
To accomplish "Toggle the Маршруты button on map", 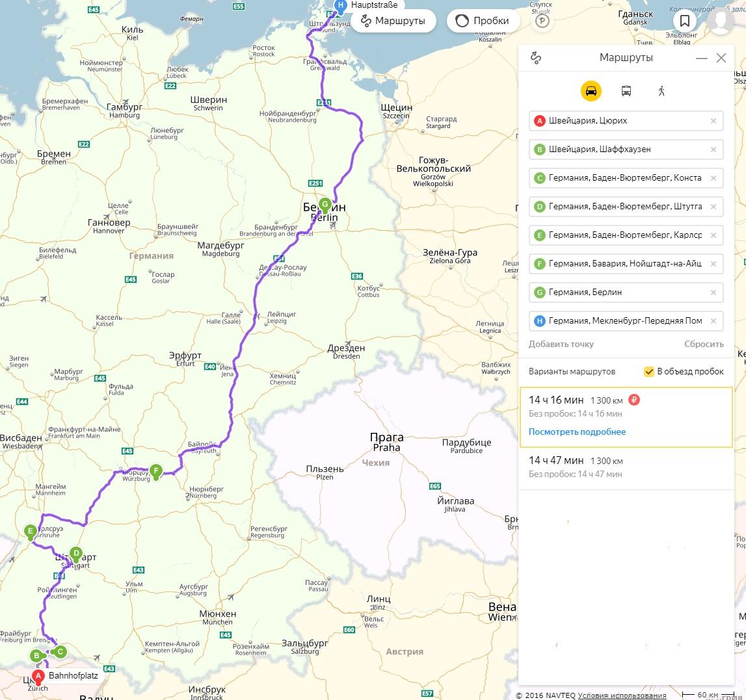I will 392,21.
